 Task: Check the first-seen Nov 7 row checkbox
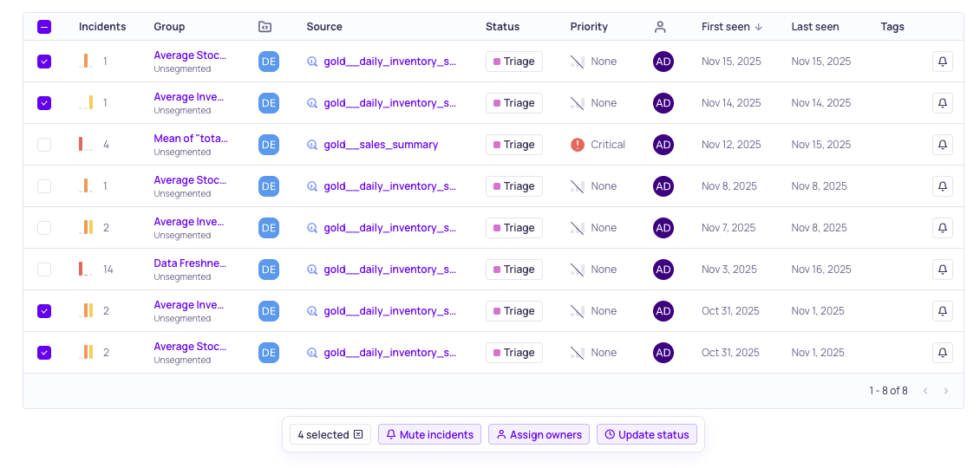(x=43, y=227)
